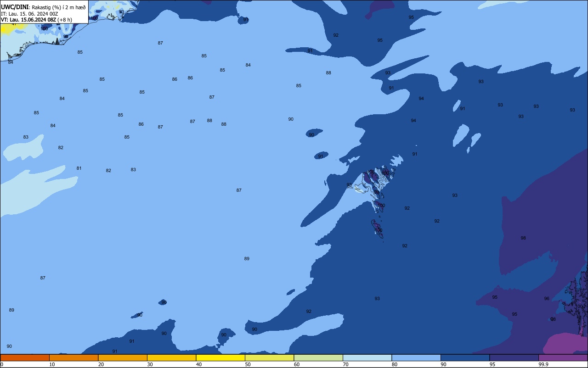
Task: Select the 20–30 amber legend swatch
Action: pyautogui.click(x=123, y=357)
